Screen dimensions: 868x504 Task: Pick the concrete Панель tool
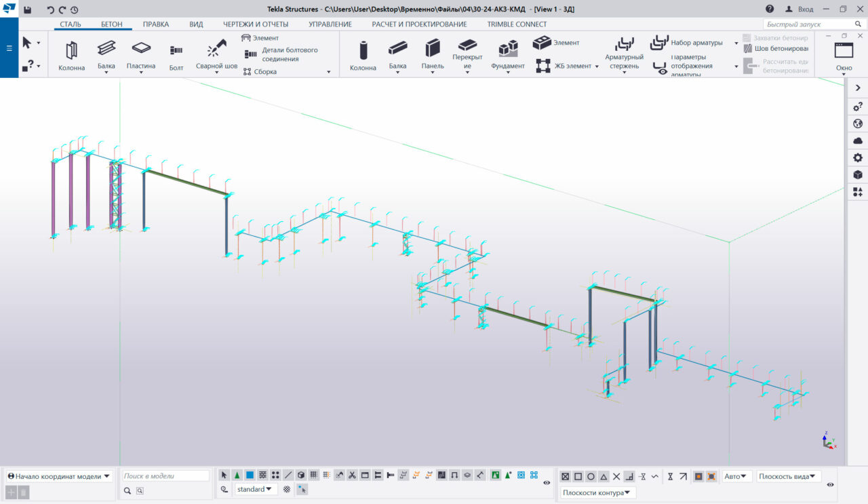point(432,54)
